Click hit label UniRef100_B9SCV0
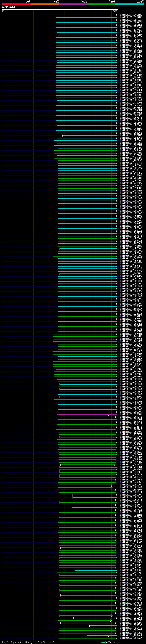Viewport: 146px width, 644px height. (131, 65)
